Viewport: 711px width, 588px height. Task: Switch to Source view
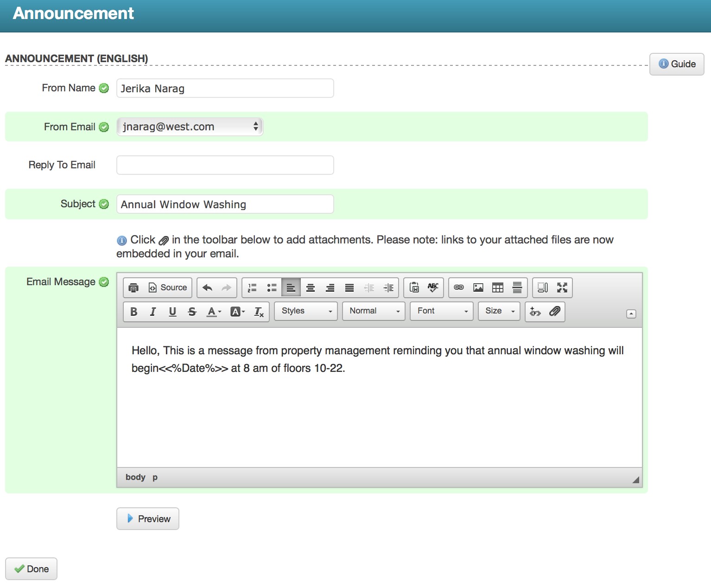pyautogui.click(x=168, y=288)
